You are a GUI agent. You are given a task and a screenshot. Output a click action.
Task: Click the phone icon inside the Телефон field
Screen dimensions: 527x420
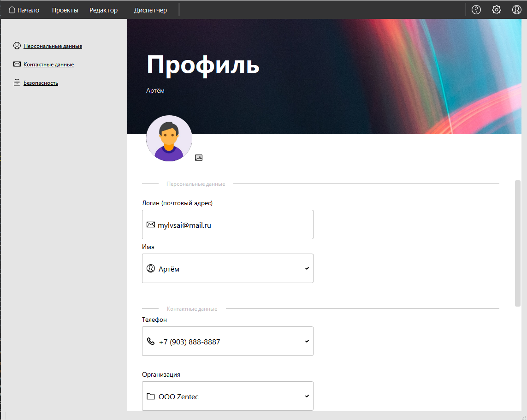click(151, 341)
